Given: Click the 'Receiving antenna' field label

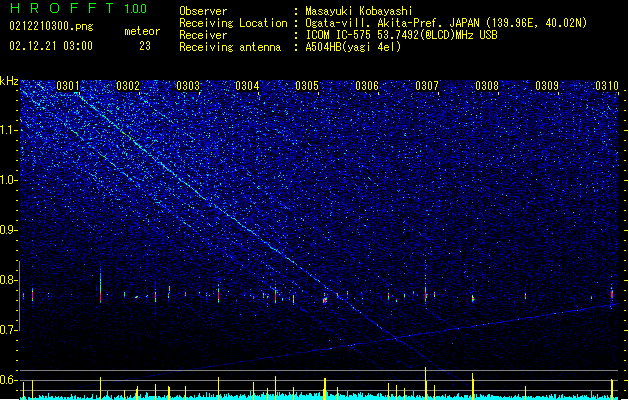Looking at the screenshot, I should click(x=230, y=47).
